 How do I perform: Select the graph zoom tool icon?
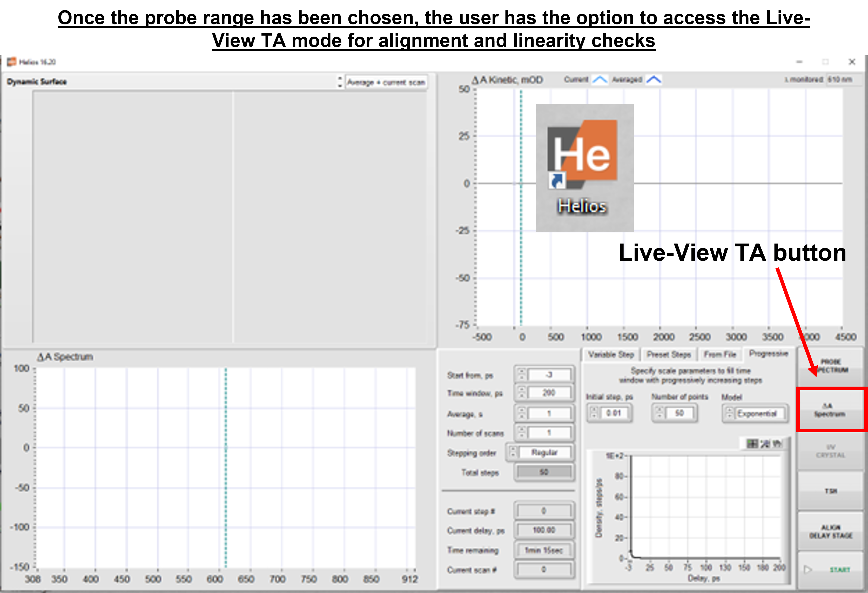[765, 443]
